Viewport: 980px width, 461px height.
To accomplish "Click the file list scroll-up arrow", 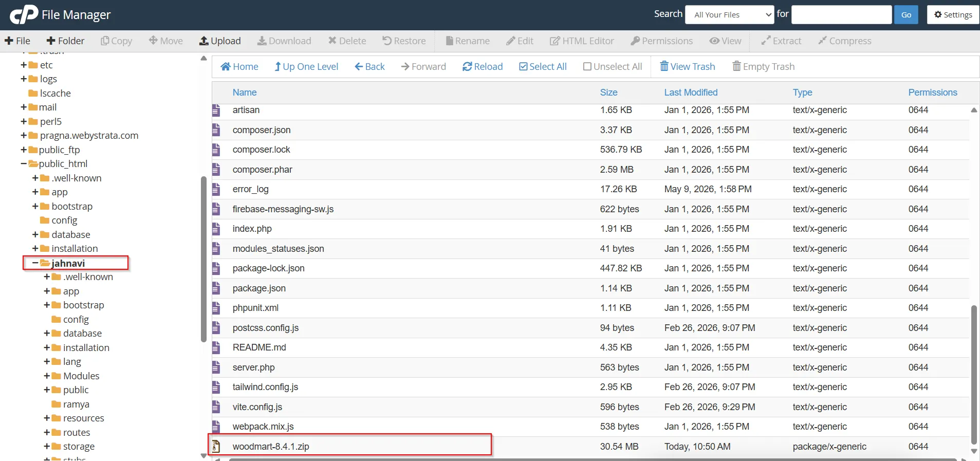I will [x=974, y=110].
